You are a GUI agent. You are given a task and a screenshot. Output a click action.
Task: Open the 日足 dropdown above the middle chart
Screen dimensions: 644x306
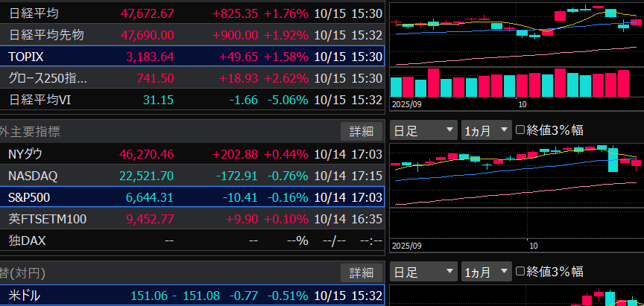pos(423,130)
